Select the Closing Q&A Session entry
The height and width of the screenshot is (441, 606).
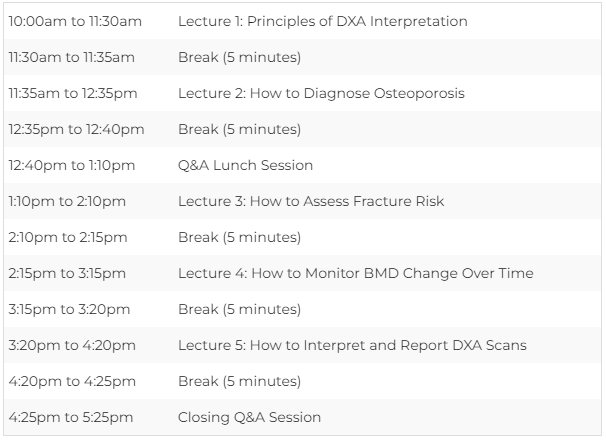249,417
